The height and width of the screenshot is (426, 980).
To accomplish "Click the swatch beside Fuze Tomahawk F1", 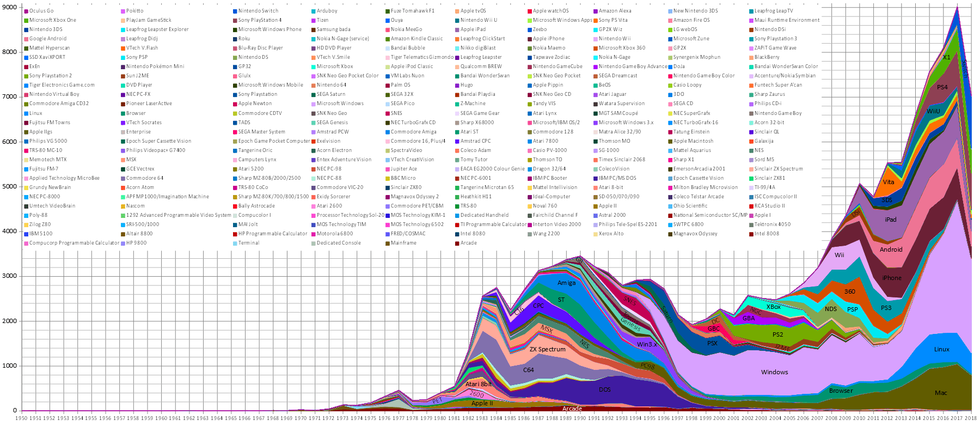I will 388,11.
